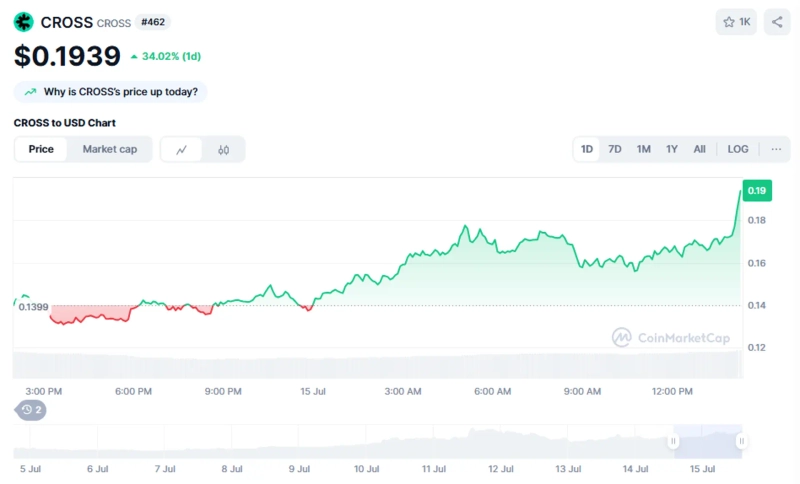Toggle chart to Market cap view
The height and width of the screenshot is (484, 800).
(110, 149)
